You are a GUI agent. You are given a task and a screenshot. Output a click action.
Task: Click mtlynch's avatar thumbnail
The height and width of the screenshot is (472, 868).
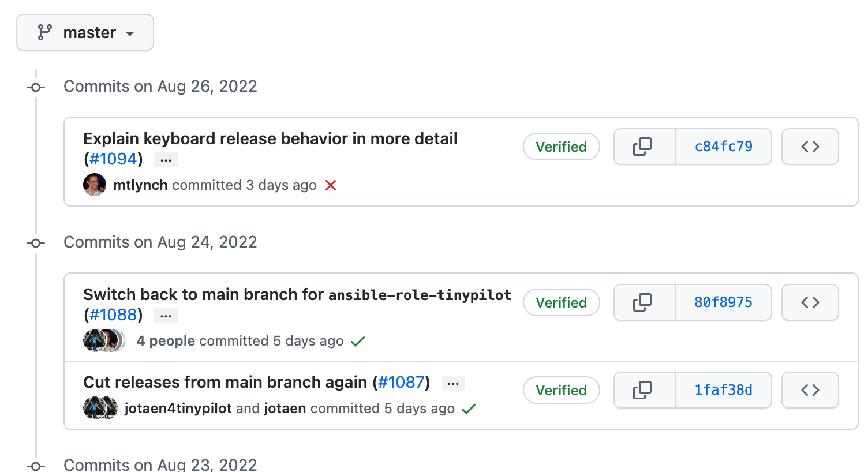click(94, 185)
